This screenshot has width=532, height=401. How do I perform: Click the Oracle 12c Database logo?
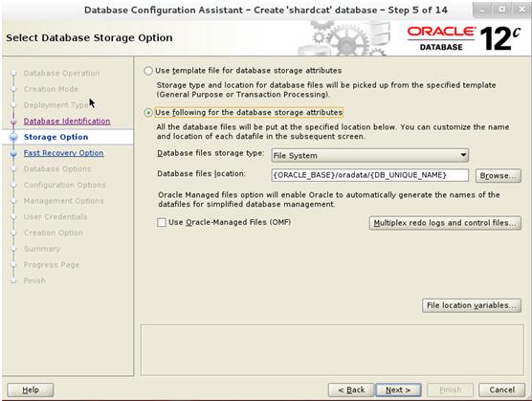click(x=464, y=38)
